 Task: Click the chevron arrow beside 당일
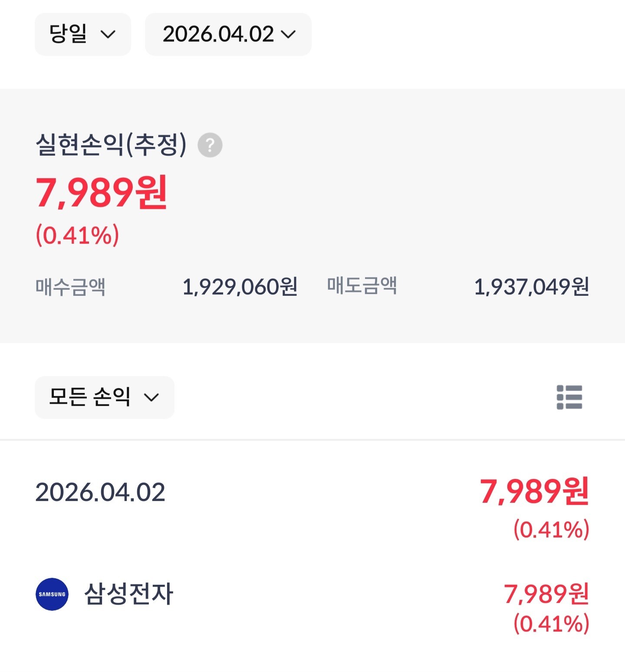(108, 34)
